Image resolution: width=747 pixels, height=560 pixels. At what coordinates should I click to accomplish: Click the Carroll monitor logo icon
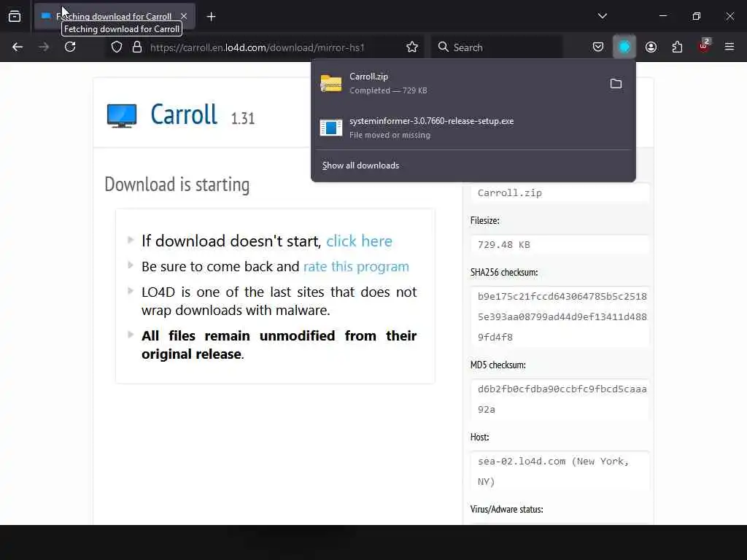[122, 116]
